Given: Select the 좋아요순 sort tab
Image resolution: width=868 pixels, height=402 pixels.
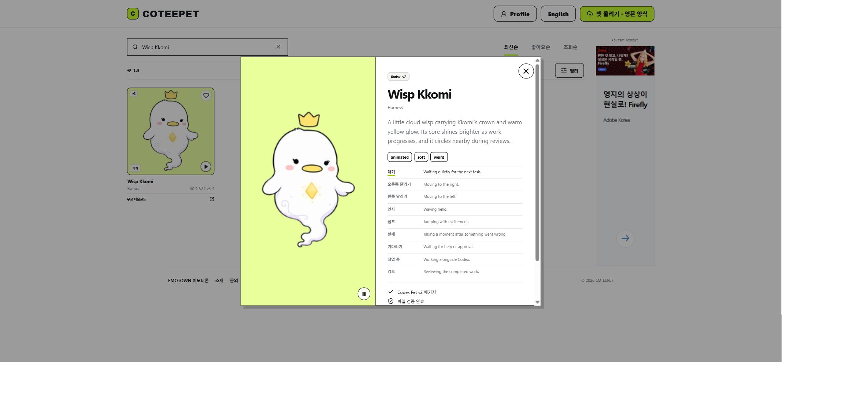Looking at the screenshot, I should click(x=541, y=47).
